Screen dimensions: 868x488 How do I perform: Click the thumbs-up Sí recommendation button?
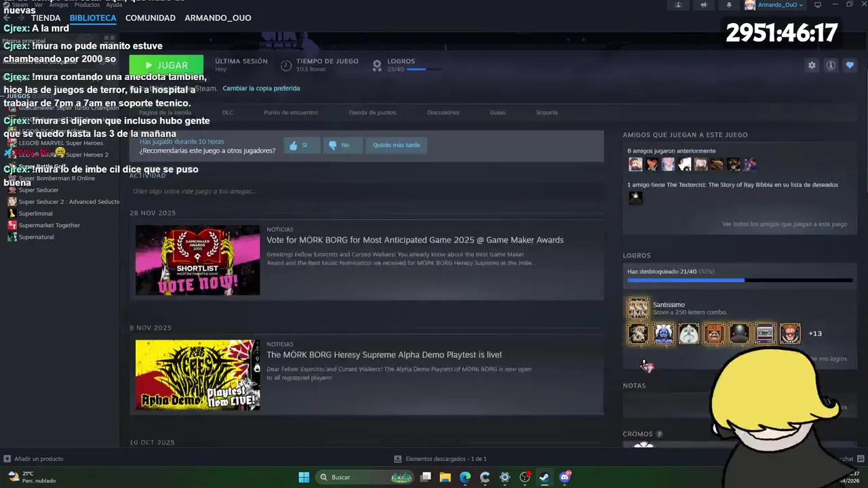[x=301, y=145]
